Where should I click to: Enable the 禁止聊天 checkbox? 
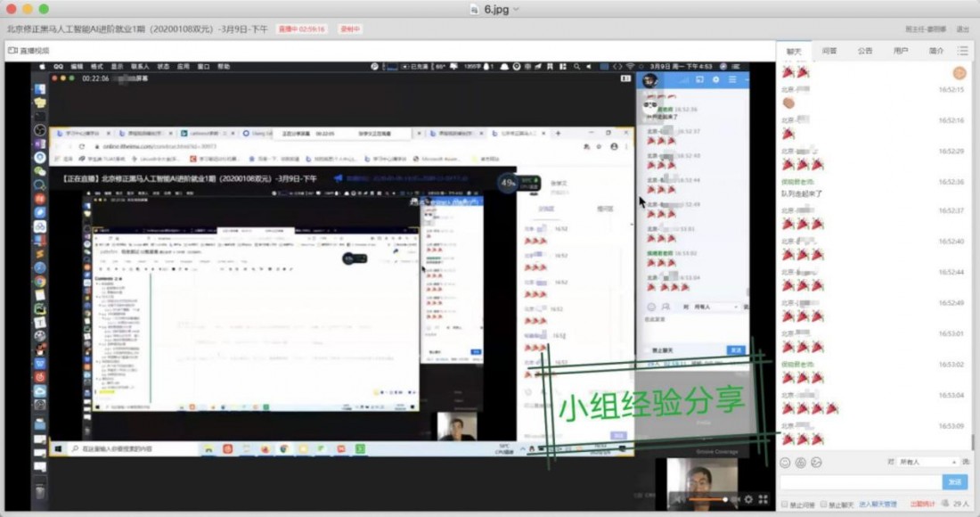click(824, 505)
